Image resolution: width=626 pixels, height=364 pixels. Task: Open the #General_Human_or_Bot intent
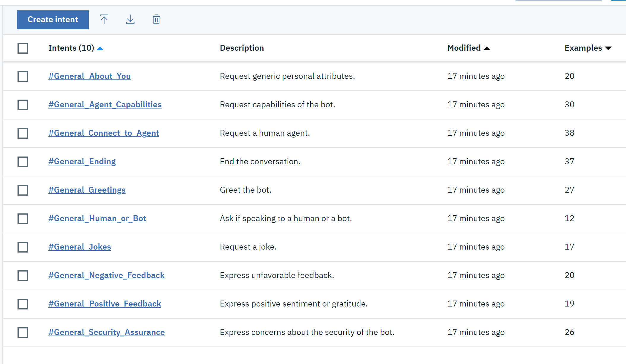point(97,218)
